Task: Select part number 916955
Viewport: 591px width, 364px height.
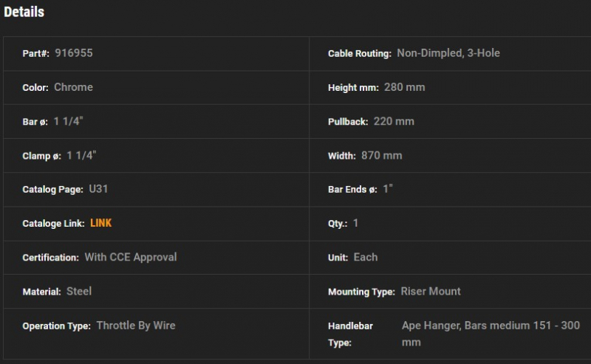Action: (74, 53)
